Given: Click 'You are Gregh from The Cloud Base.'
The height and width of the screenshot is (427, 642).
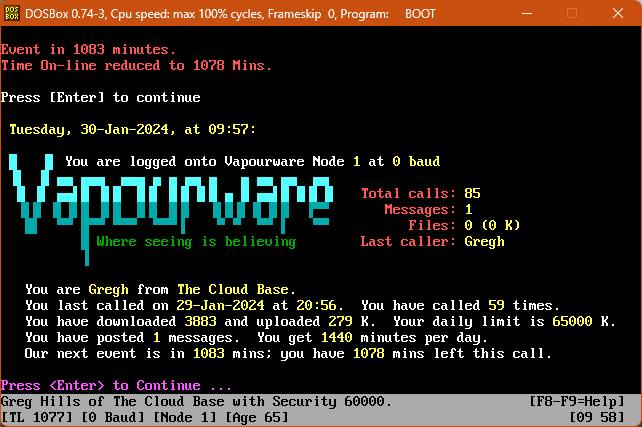Looking at the screenshot, I should tap(160, 289).
